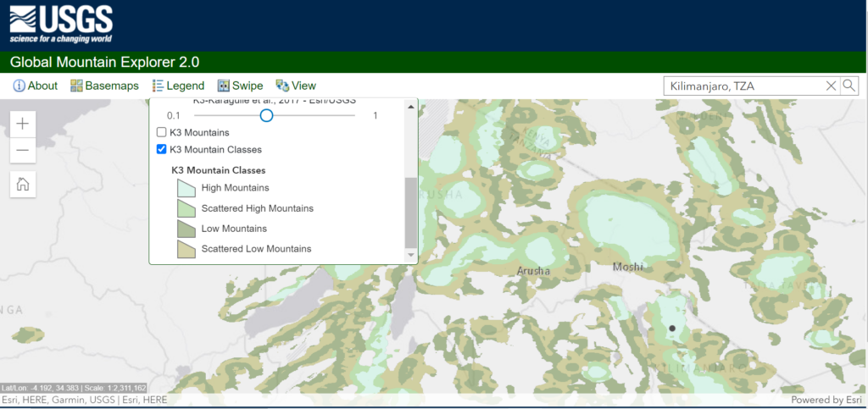Open the Basemaps gallery icon

point(77,86)
